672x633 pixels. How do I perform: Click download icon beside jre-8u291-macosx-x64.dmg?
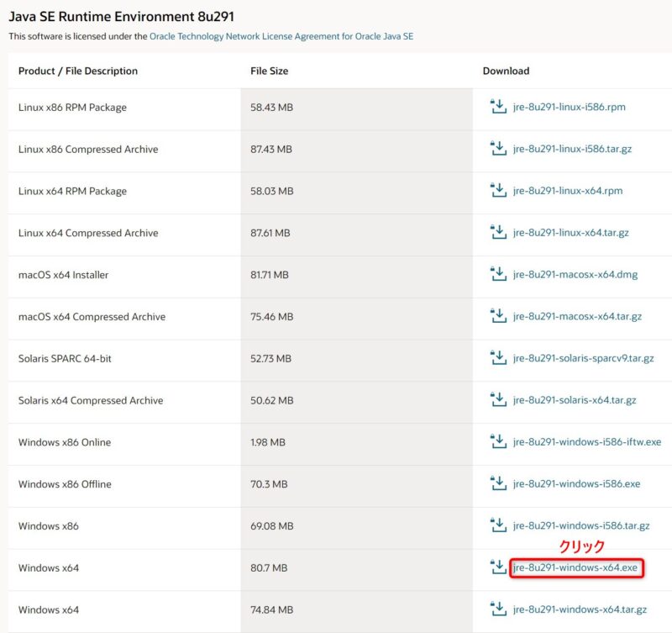(498, 274)
